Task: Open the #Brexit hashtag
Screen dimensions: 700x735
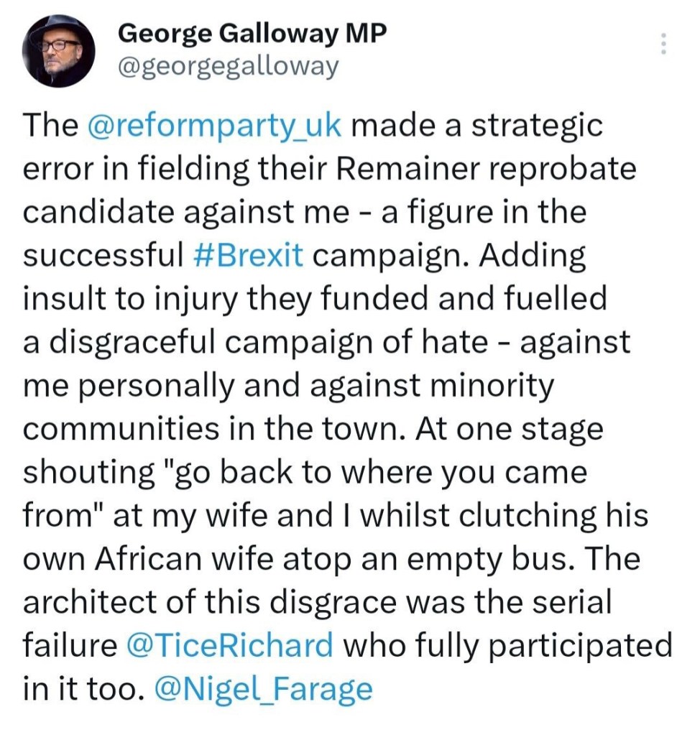Action: [249, 255]
